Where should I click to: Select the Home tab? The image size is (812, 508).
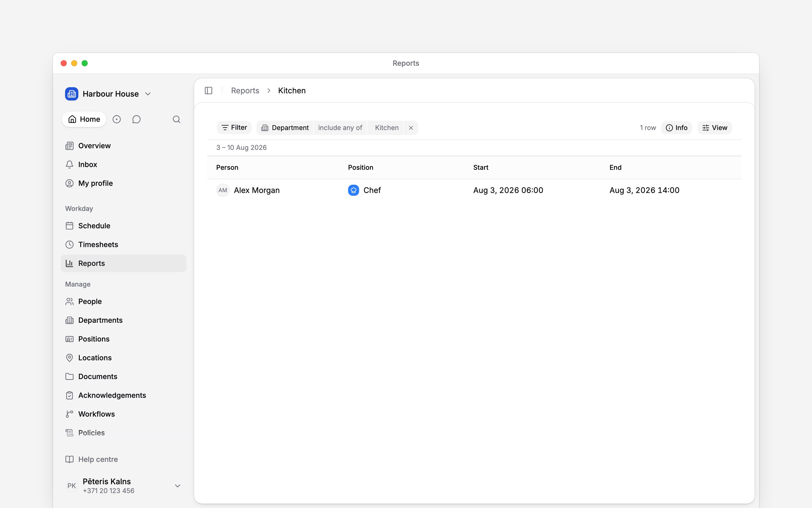[x=84, y=119]
